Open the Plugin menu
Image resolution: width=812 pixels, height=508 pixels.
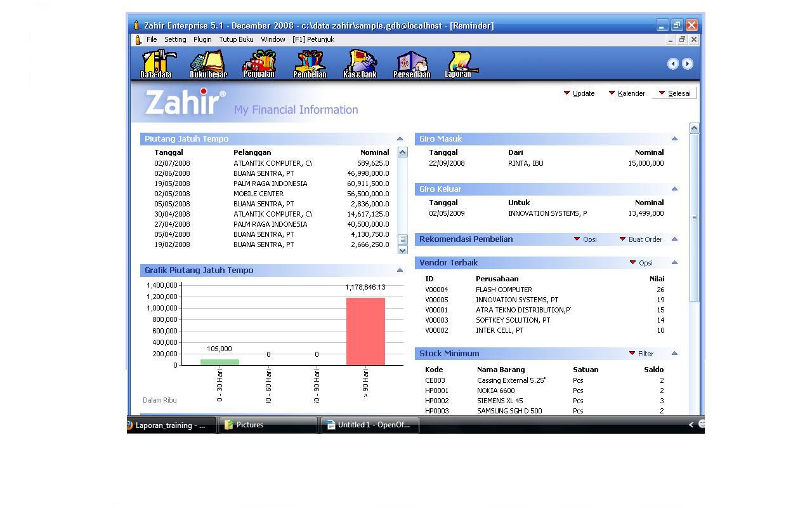(x=202, y=39)
